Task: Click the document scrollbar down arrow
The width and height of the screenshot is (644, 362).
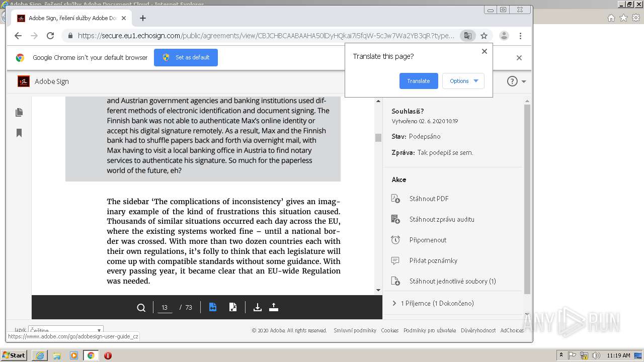Action: tap(378, 290)
